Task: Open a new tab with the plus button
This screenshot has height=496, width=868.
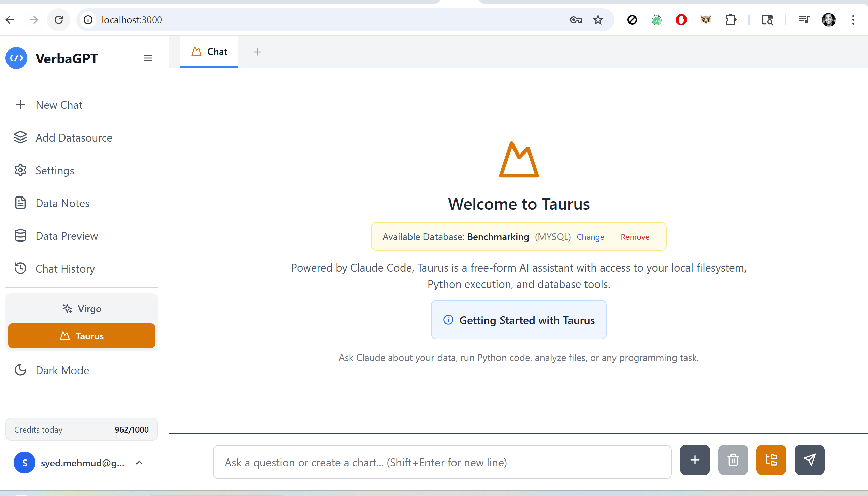Action: click(257, 52)
